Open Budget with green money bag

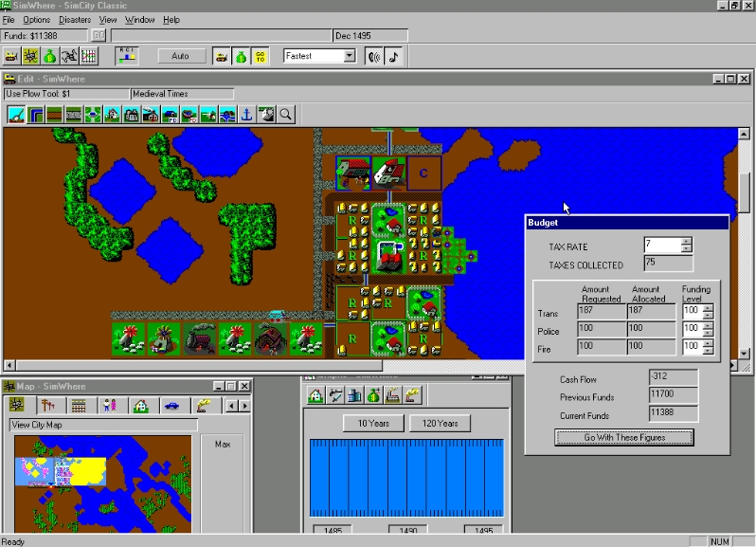pyautogui.click(x=50, y=57)
